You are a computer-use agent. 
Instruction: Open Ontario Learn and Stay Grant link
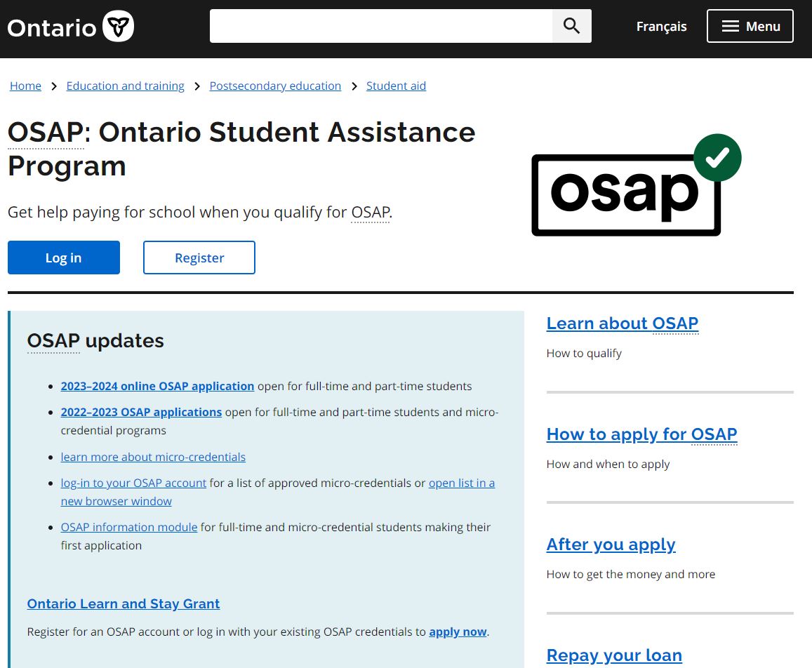click(x=124, y=603)
